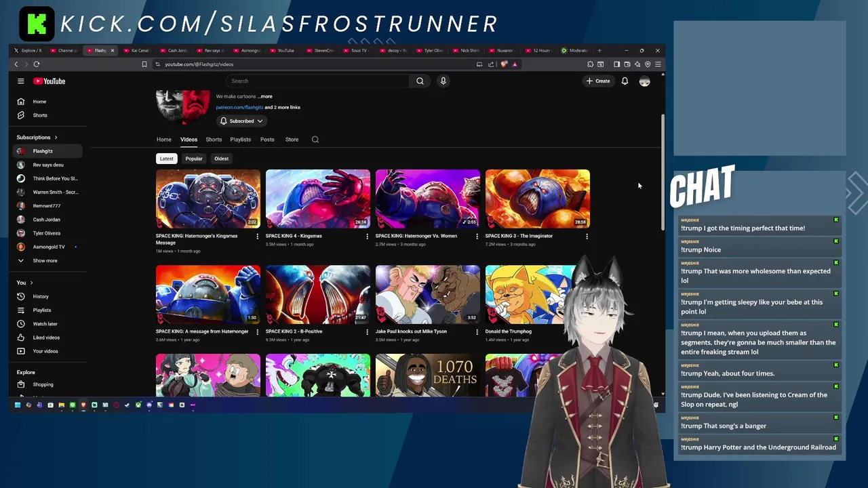This screenshot has width=868, height=488.
Task: Open a new browser tab
Action: (599, 50)
